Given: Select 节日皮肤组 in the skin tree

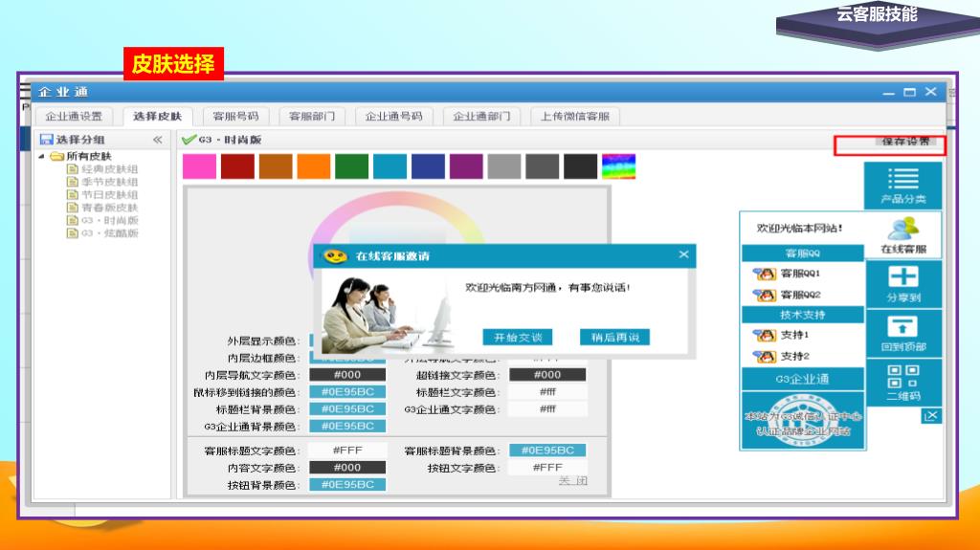Looking at the screenshot, I should pyautogui.click(x=109, y=194).
